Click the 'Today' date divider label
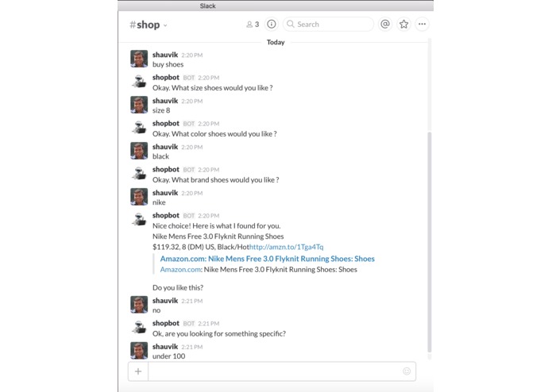Screen dimensions: 552x392 pos(276,42)
